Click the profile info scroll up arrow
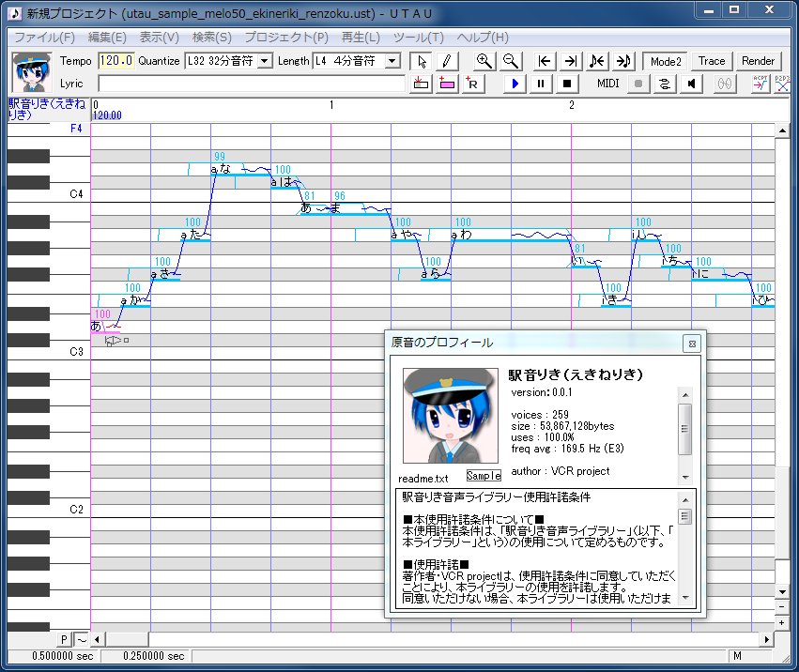Image resolution: width=799 pixels, height=672 pixels. coord(685,395)
